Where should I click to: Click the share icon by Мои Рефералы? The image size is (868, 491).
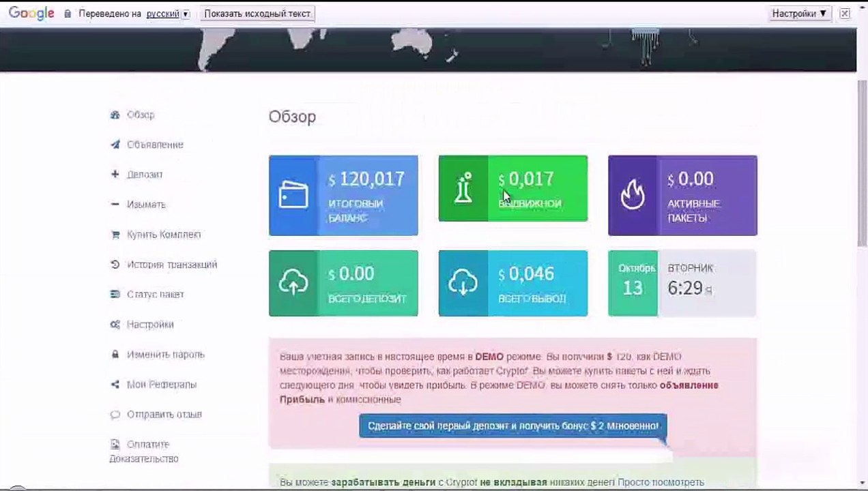115,385
